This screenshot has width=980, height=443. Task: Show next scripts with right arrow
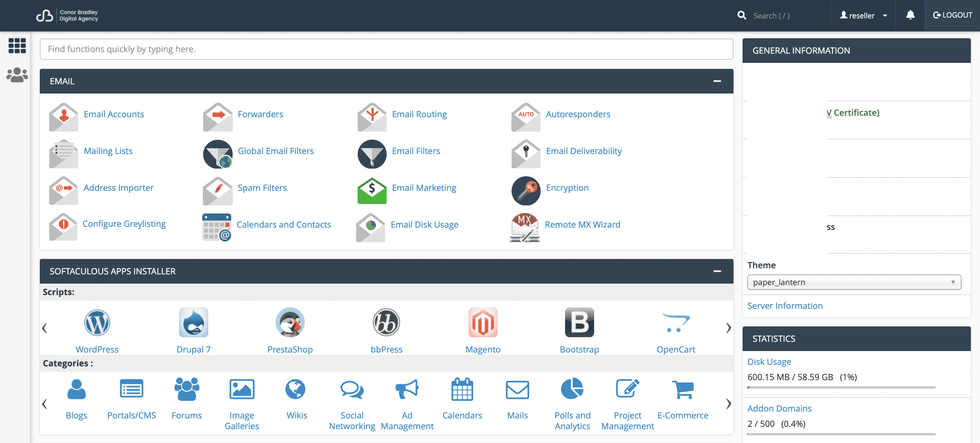click(x=728, y=328)
